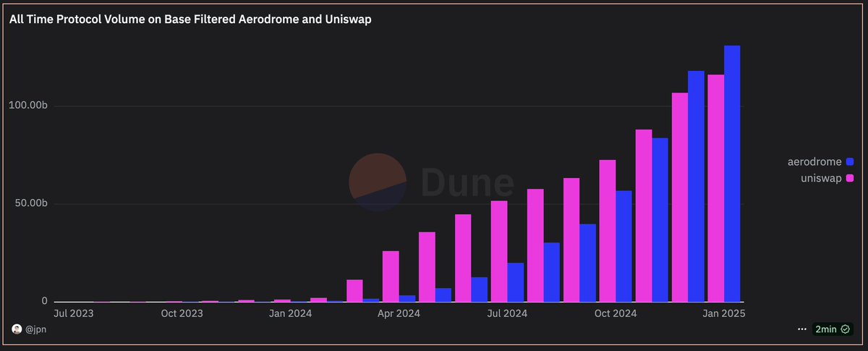Click the blue aerodrome legend swatch
This screenshot has height=351, width=868.
(850, 162)
